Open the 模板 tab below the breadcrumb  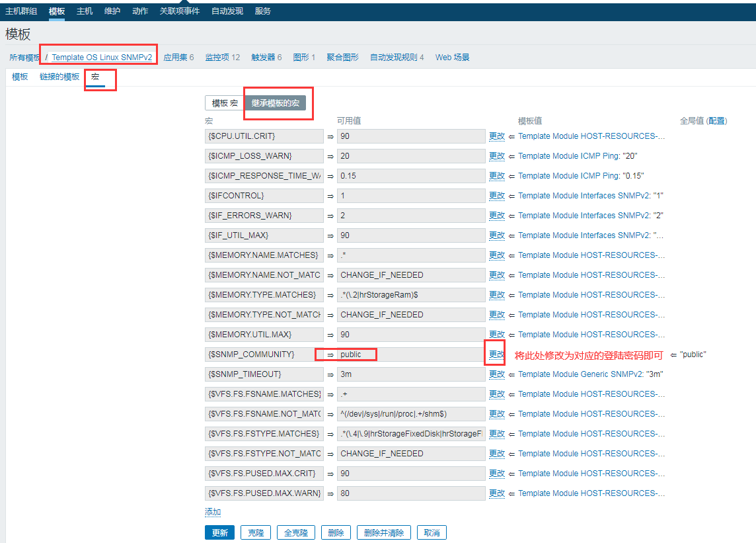point(20,77)
